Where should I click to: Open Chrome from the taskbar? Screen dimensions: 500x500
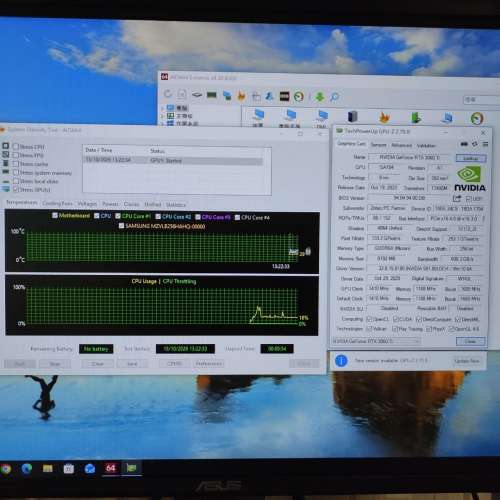pos(6,469)
